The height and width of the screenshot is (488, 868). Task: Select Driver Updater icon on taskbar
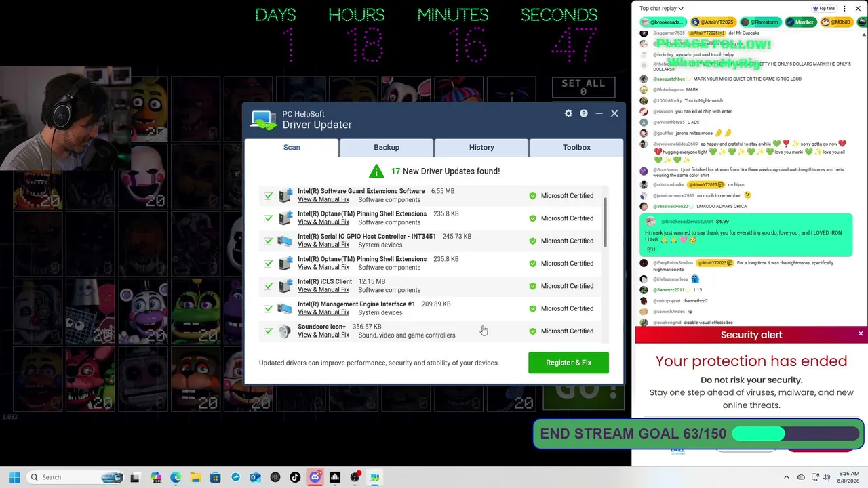[x=374, y=477]
